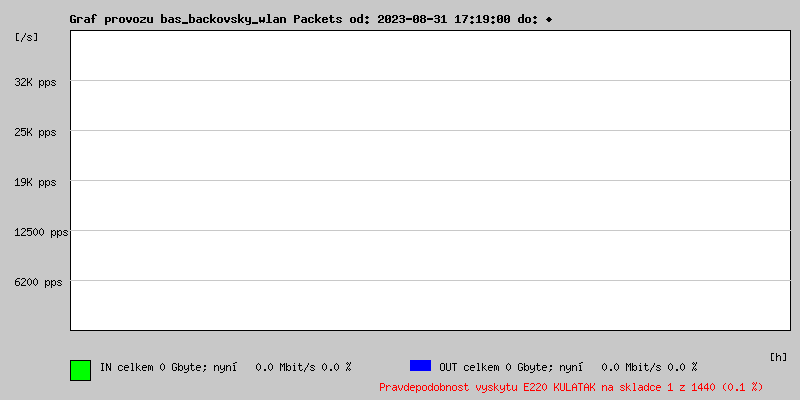Select the 19K pps axis label

pos(35,182)
